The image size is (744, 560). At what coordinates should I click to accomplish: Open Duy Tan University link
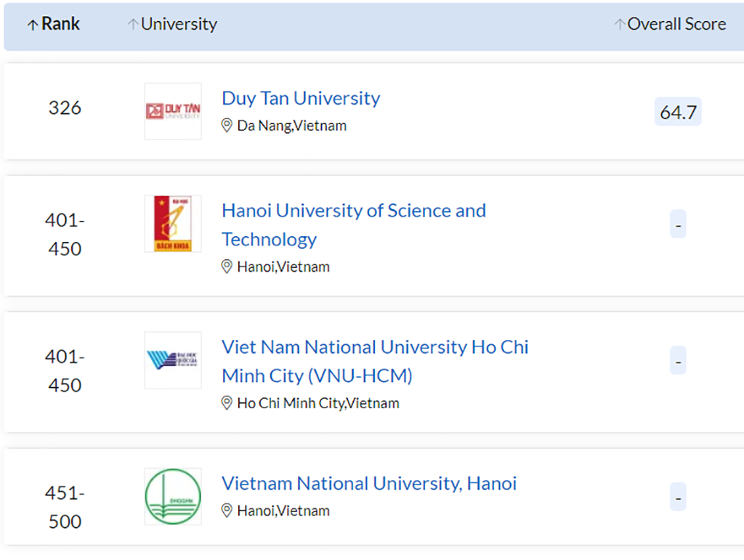(x=301, y=98)
